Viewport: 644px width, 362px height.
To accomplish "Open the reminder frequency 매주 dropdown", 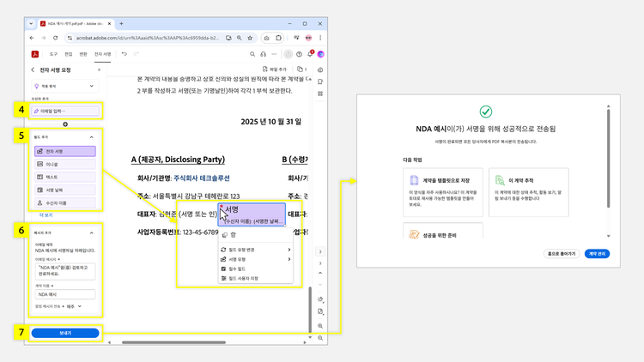I will coord(75,306).
